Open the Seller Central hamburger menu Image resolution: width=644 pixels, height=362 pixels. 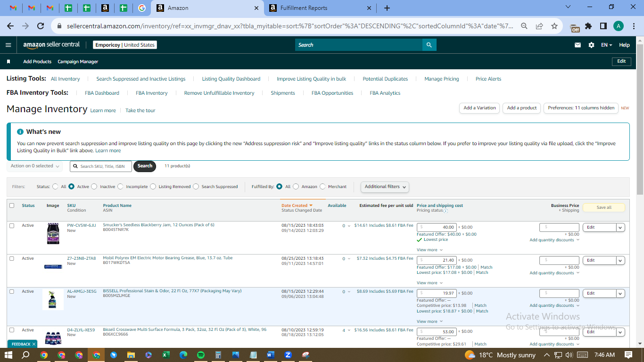point(8,45)
